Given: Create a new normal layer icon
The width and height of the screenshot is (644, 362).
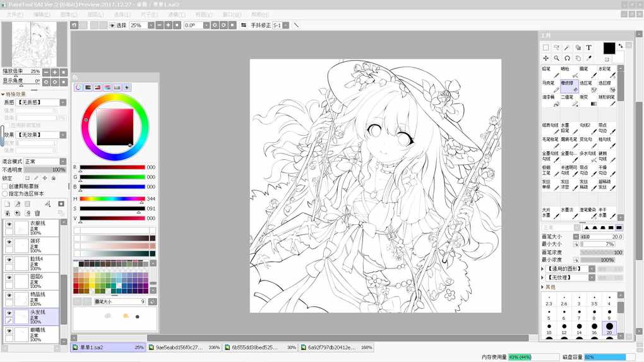Looking at the screenshot, I should pos(8,204).
